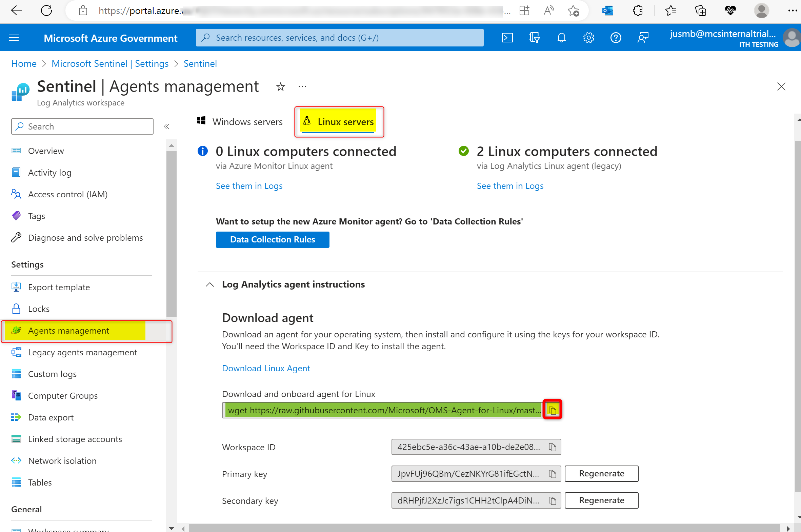The image size is (801, 532).
Task: Select the Linux servers tab
Action: [x=339, y=121]
